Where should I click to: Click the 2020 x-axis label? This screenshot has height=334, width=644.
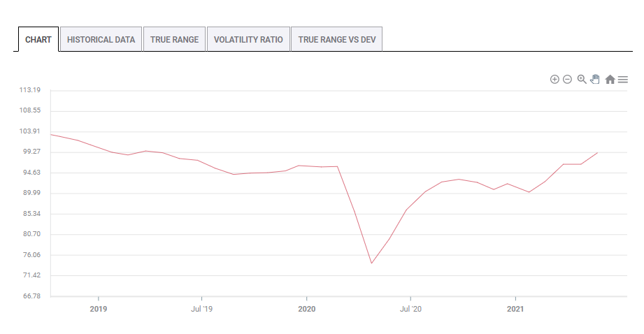307,309
